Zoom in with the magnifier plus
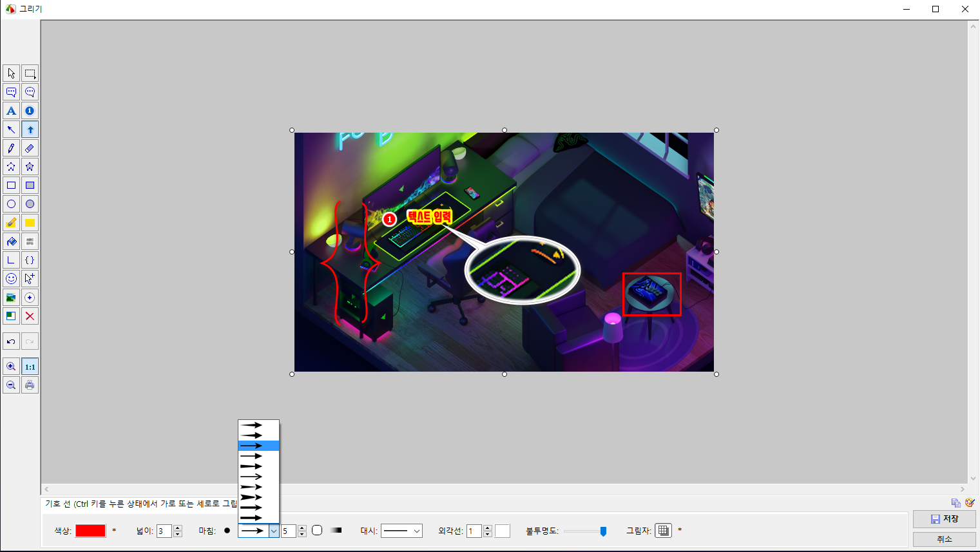Image resolution: width=980 pixels, height=552 pixels. tap(11, 366)
